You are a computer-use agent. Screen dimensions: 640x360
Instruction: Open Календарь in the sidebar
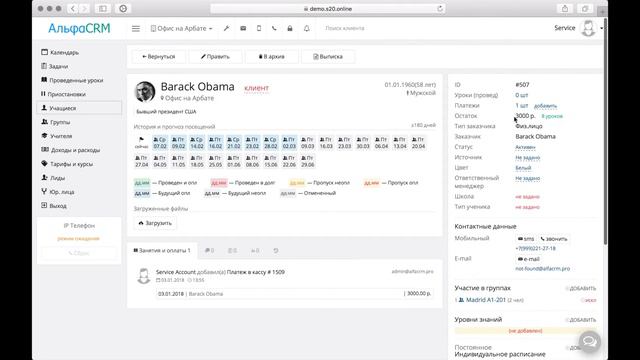click(60, 52)
